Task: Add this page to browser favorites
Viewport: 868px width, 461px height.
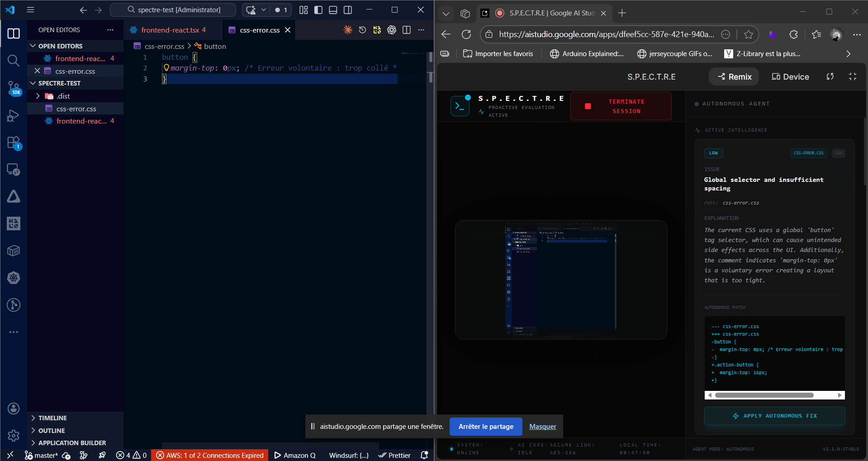Action: (749, 34)
